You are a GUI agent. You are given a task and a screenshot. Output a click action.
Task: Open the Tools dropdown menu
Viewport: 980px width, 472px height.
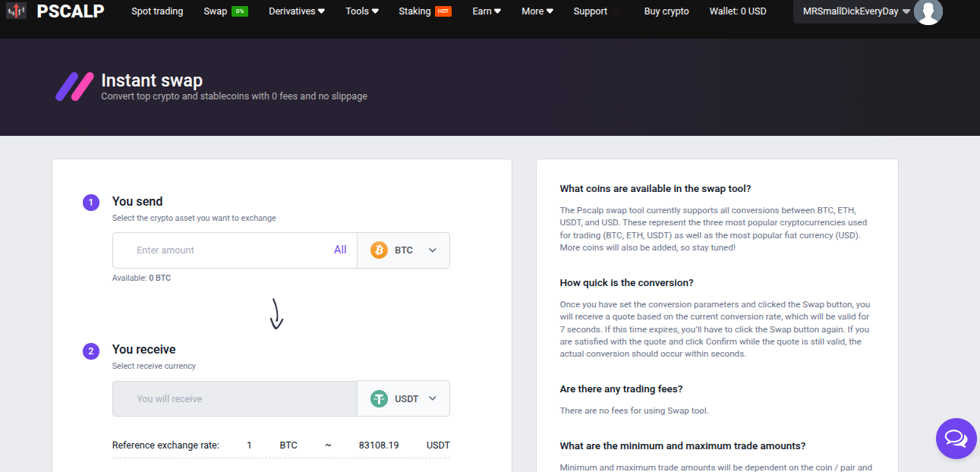point(362,11)
